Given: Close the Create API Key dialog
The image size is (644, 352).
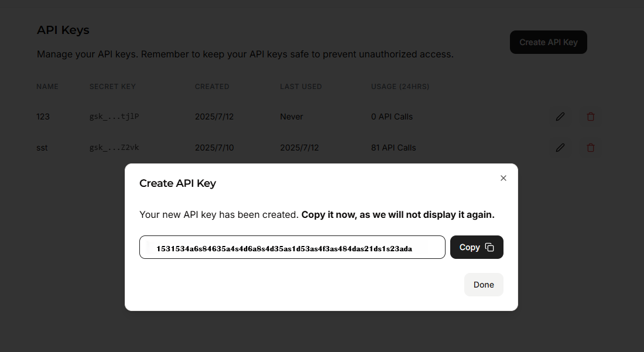Looking at the screenshot, I should pos(503,178).
